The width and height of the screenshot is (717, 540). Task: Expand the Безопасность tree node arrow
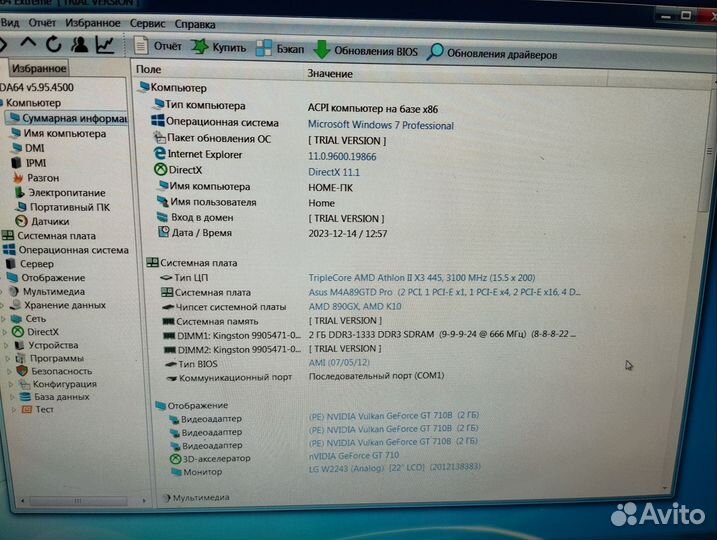click(10, 371)
